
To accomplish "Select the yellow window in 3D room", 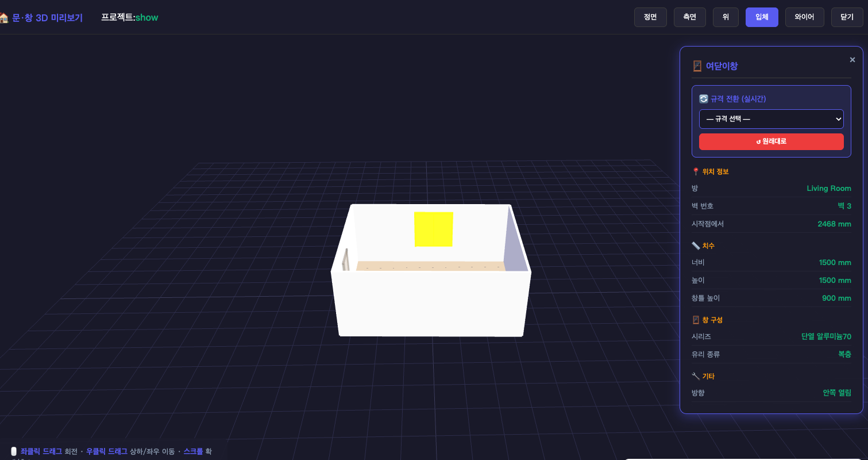I will point(434,229).
